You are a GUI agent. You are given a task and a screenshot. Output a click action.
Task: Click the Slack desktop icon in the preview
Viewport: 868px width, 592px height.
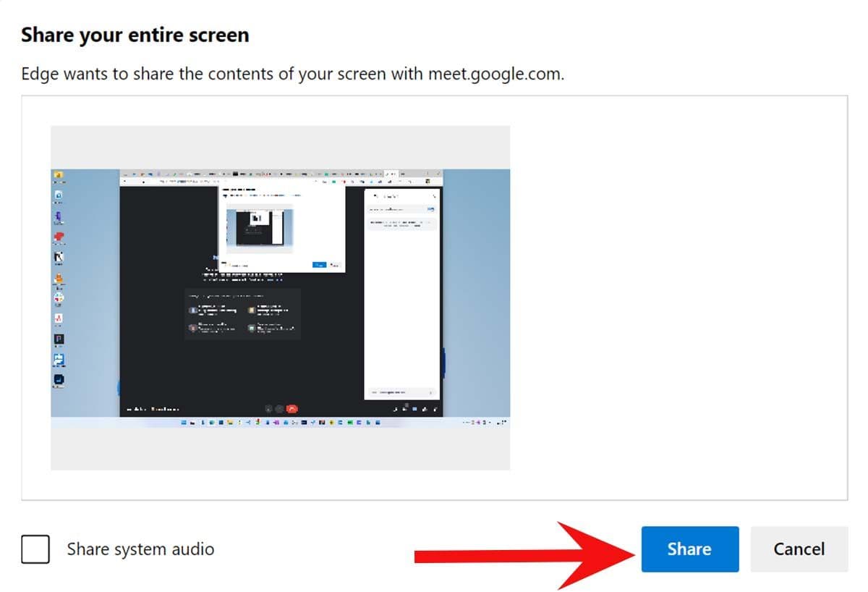59,298
